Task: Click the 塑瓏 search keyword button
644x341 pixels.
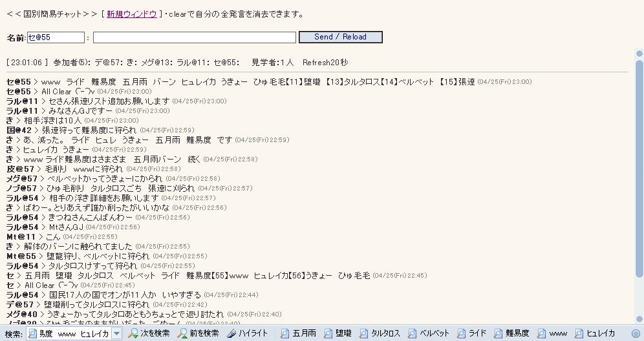Action: (x=338, y=333)
